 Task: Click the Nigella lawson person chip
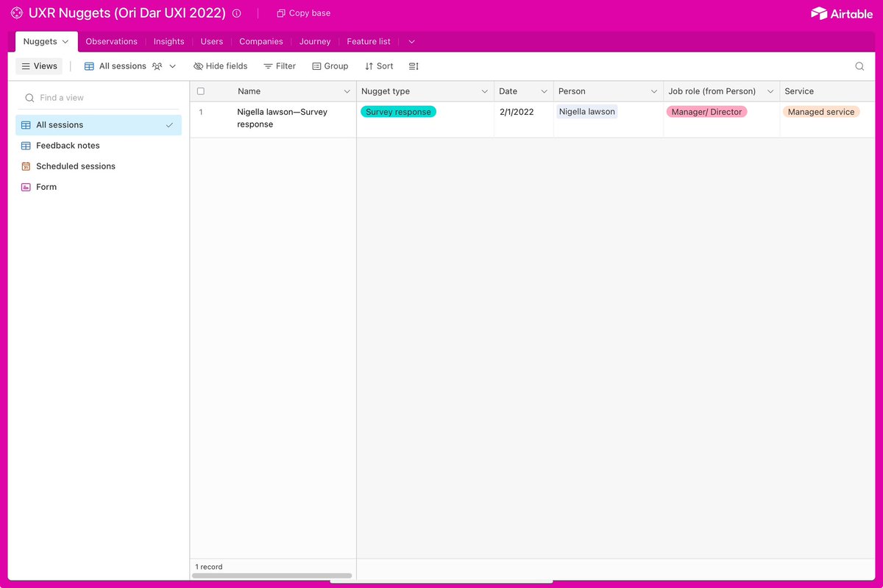coord(586,112)
